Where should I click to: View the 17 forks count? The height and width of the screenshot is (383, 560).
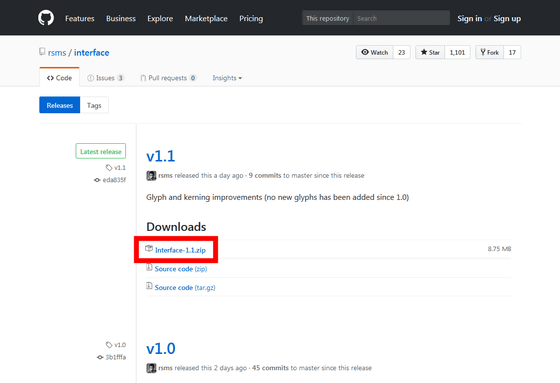pyautogui.click(x=512, y=53)
